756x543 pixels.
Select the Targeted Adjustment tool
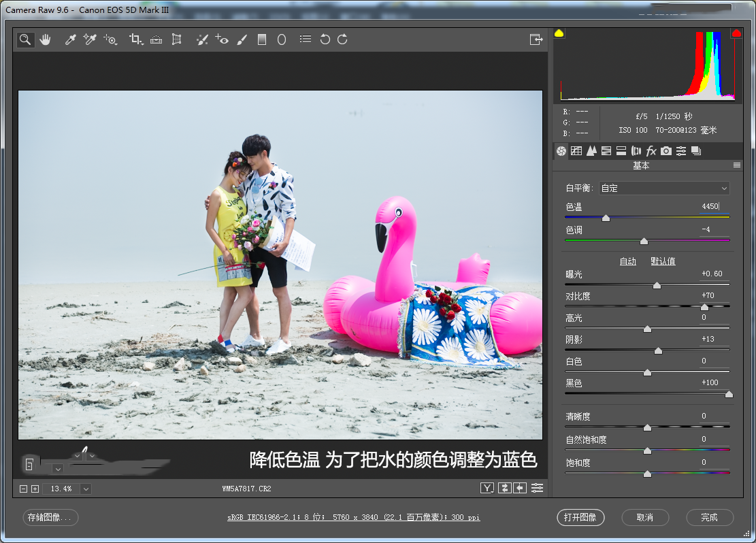[110, 39]
